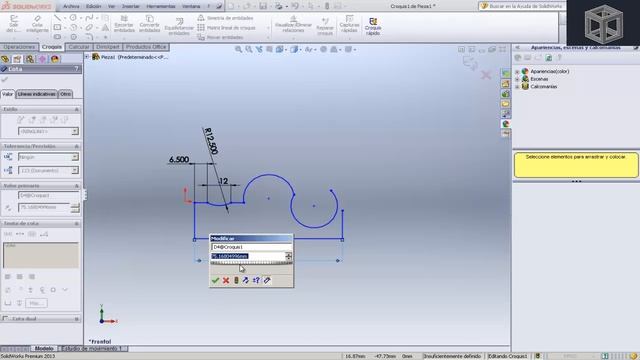The width and height of the screenshot is (640, 360).
Task: Open the tolerance type dropdown showing Ningún
Action: tap(75, 157)
